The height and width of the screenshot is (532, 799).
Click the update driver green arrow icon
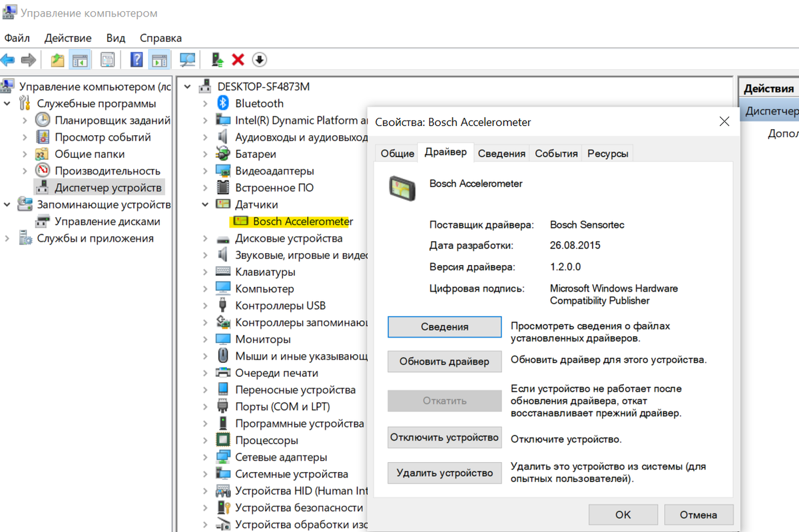click(x=217, y=60)
